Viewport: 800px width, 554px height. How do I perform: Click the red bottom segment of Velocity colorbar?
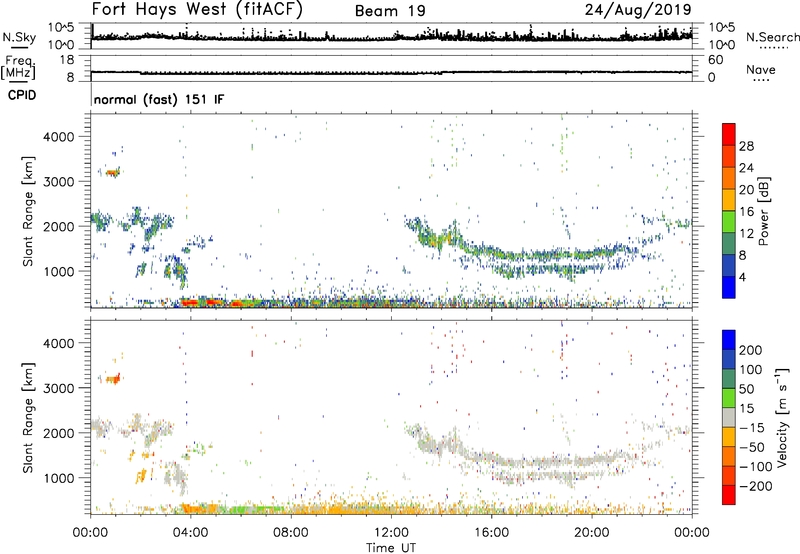point(729,495)
